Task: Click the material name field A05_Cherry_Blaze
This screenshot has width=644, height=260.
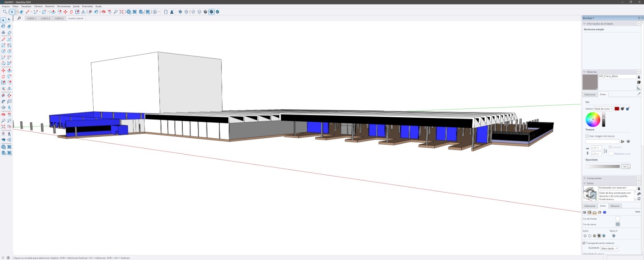Action: [x=617, y=76]
